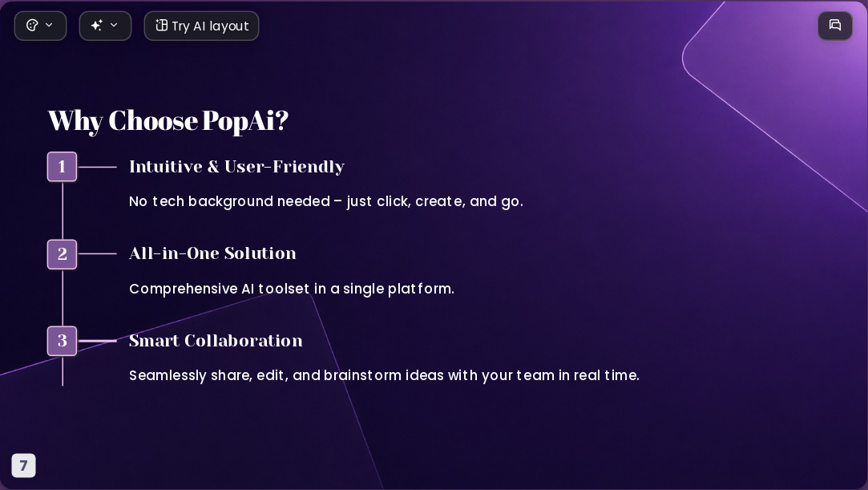This screenshot has height=490, width=868.
Task: Click heading 'All-in-One Solution'
Action: [x=212, y=253]
